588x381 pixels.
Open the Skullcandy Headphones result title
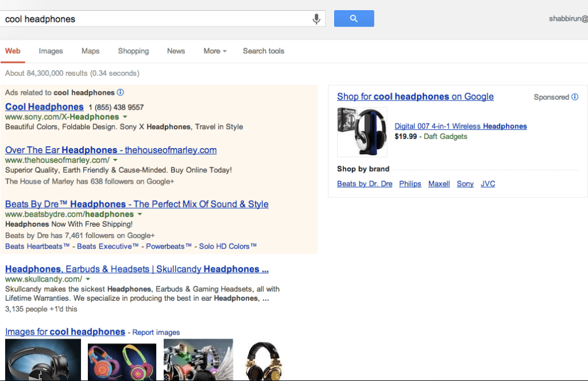pyautogui.click(x=137, y=269)
